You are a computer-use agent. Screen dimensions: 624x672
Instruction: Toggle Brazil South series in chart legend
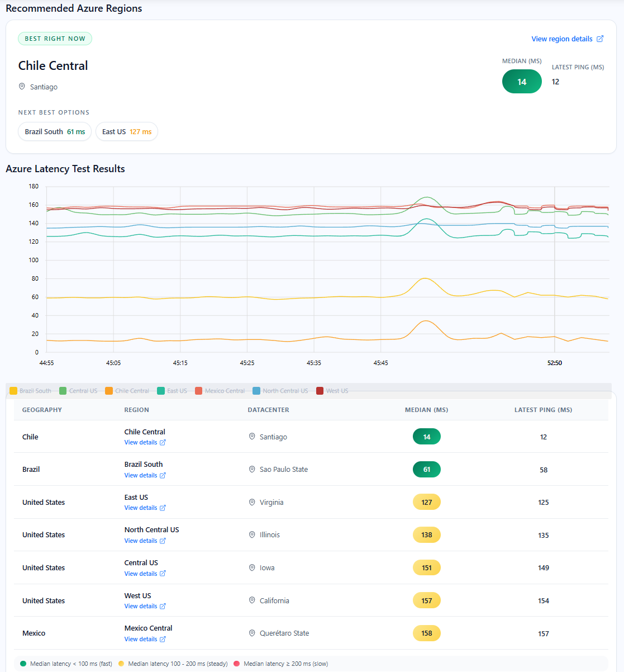tap(30, 391)
